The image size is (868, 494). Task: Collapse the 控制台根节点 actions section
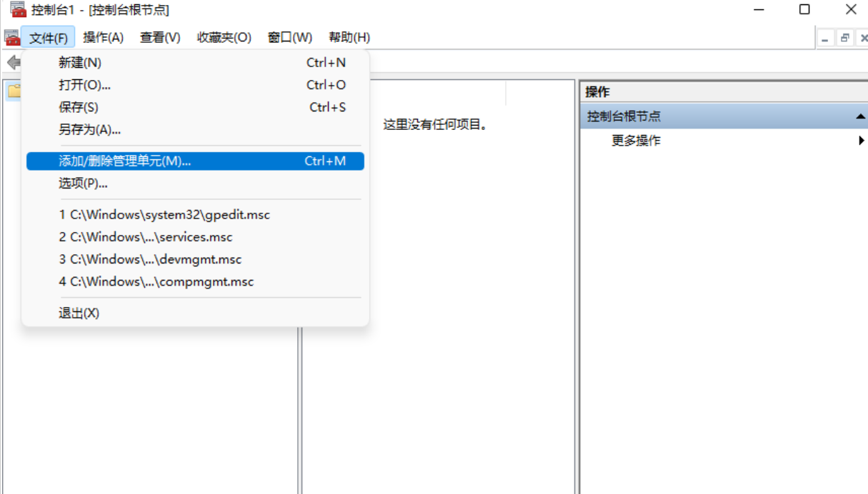click(x=860, y=116)
